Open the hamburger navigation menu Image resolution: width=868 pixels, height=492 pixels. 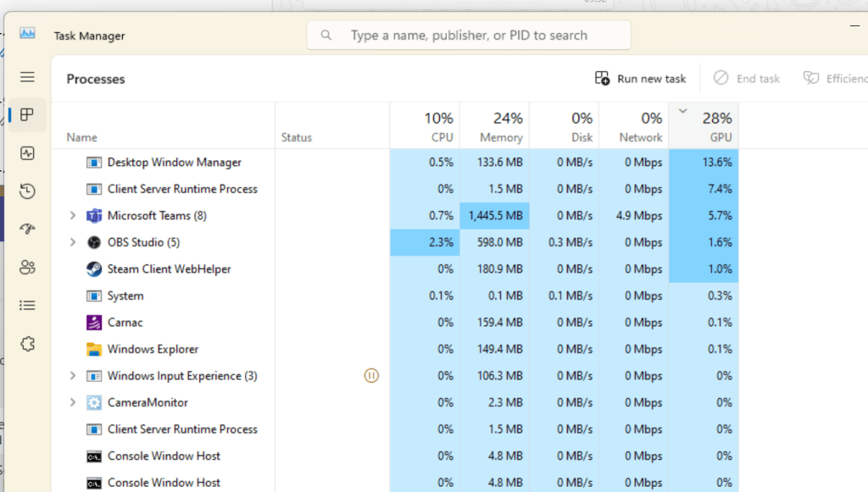click(x=27, y=77)
